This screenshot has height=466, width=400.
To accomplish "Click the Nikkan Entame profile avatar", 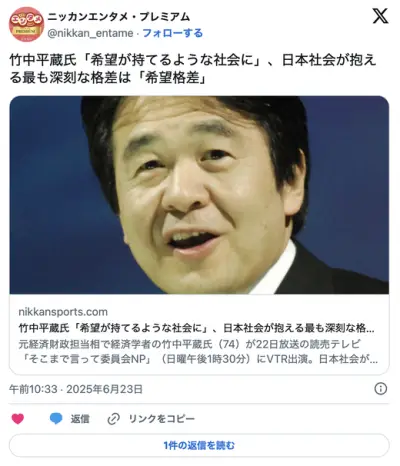I will click(x=26, y=24).
